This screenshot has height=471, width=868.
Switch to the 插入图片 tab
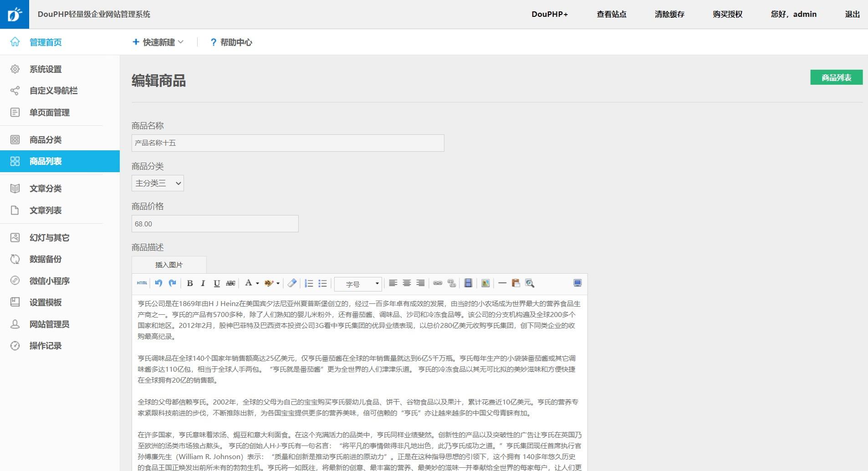point(169,264)
